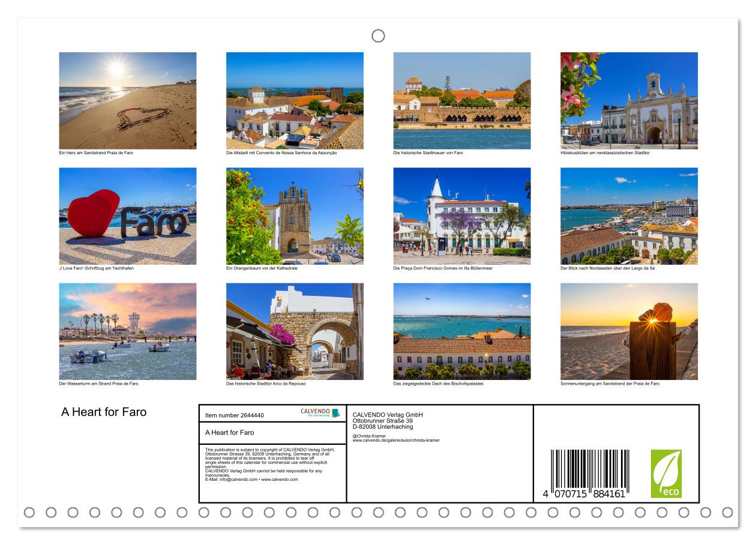
Task: Open the sand heart beach photo
Action: pyautogui.click(x=128, y=100)
